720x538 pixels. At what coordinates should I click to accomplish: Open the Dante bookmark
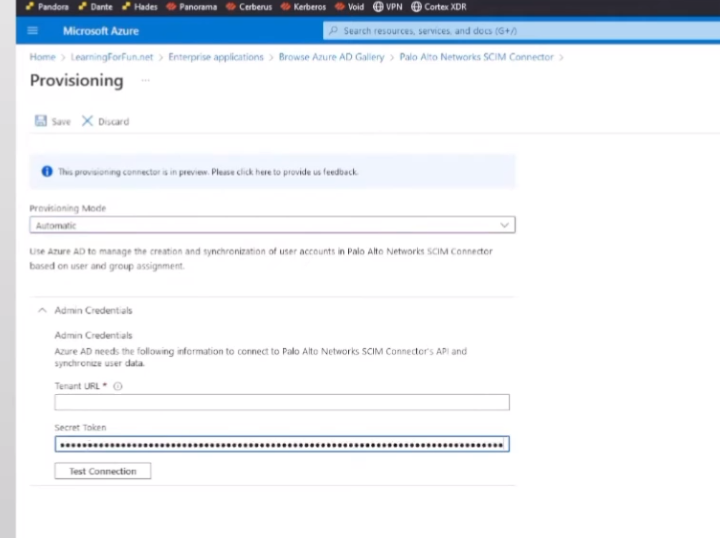[96, 7]
